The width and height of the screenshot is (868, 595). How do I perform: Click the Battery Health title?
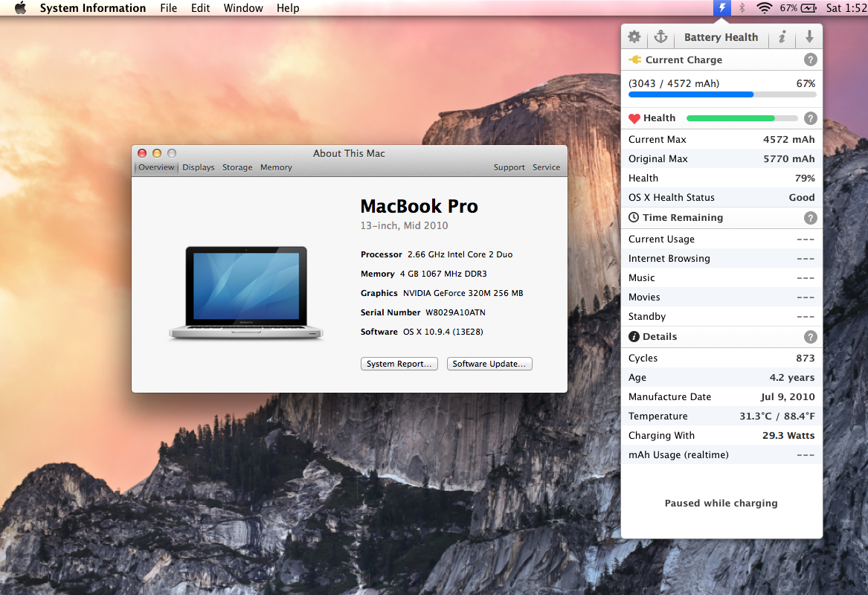click(721, 37)
